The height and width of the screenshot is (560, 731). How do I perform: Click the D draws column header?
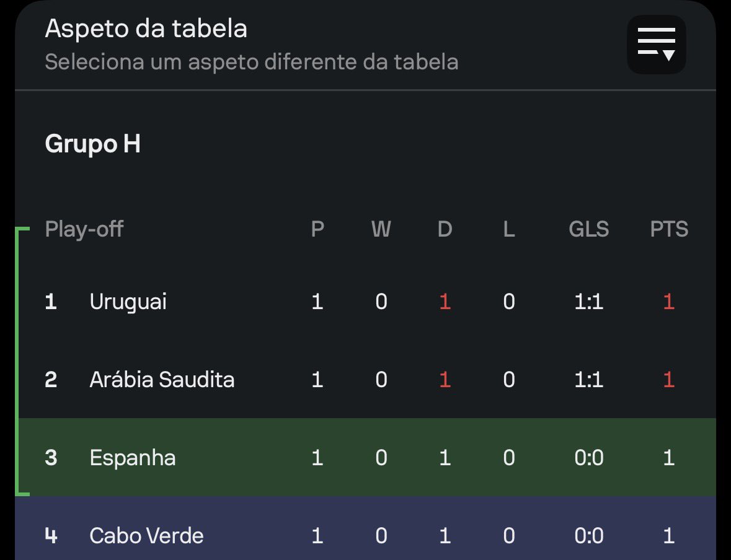click(x=445, y=229)
